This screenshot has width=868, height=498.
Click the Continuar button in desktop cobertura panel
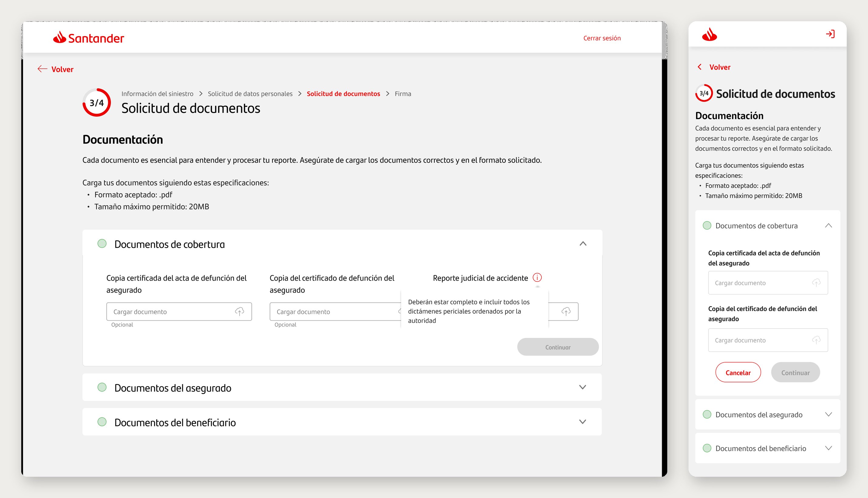[558, 347]
